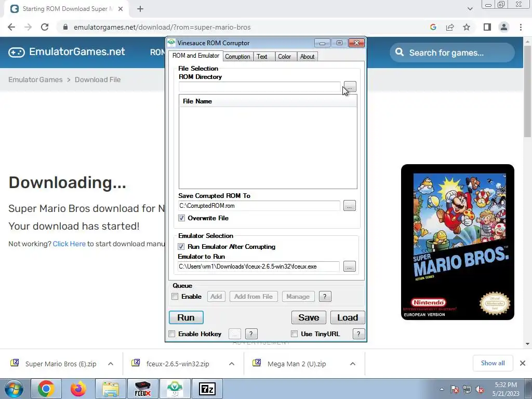Click the EmulatorGames.net gamepad logo
Screen dimensions: 532x399
click(17, 52)
